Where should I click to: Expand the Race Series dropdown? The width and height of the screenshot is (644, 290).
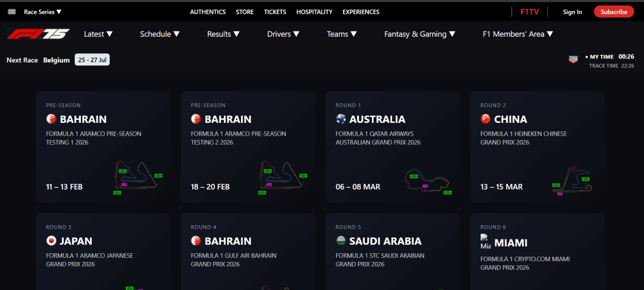coord(42,12)
